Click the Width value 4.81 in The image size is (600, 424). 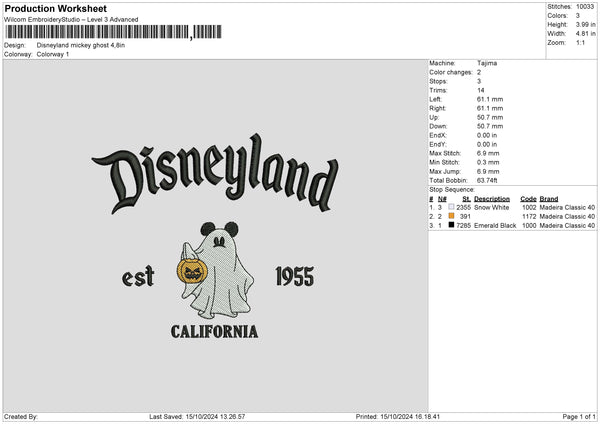pos(585,34)
